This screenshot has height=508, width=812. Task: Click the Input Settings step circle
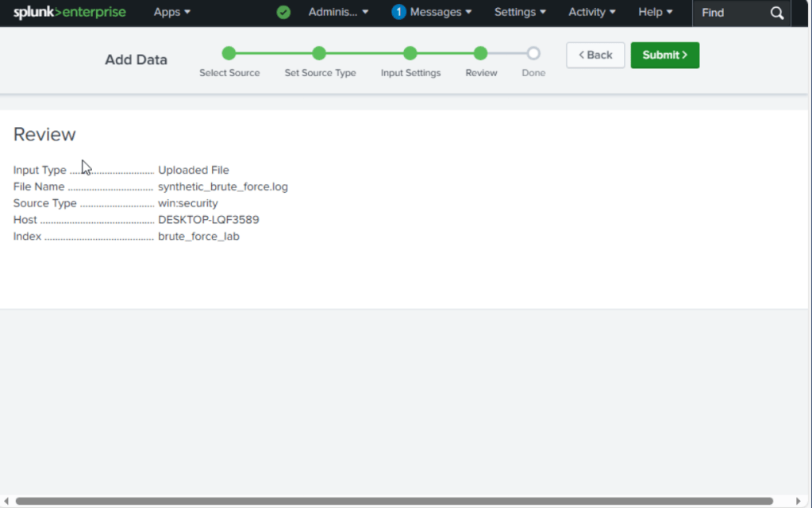coord(410,53)
